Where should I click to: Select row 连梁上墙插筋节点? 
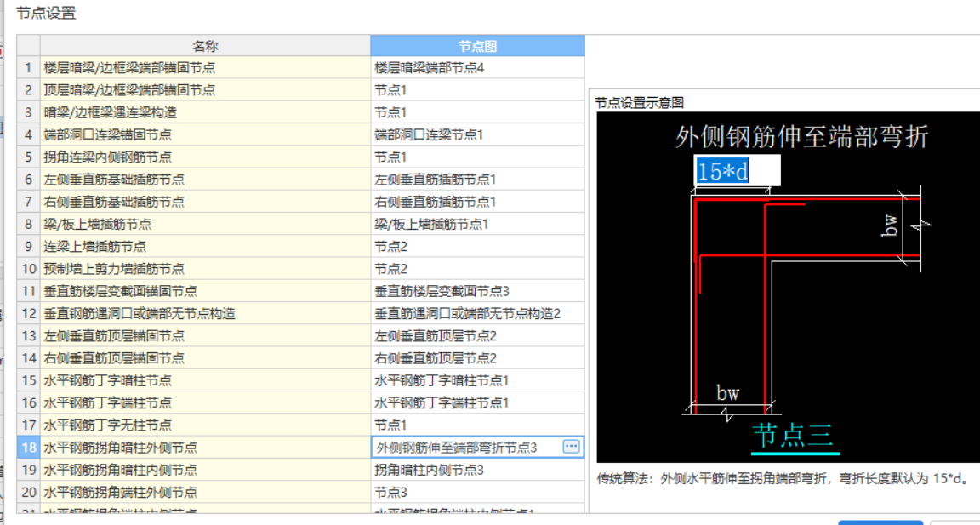click(x=206, y=246)
